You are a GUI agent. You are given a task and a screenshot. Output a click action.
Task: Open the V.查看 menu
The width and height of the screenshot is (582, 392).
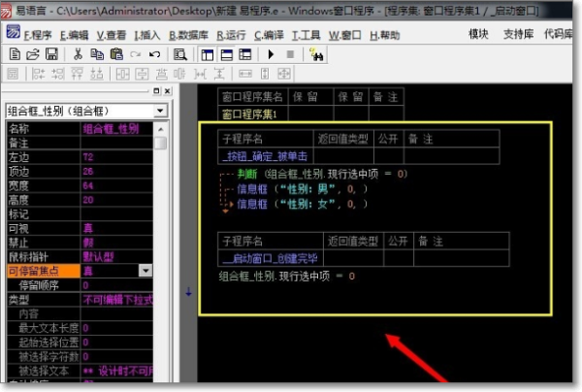tap(112, 35)
